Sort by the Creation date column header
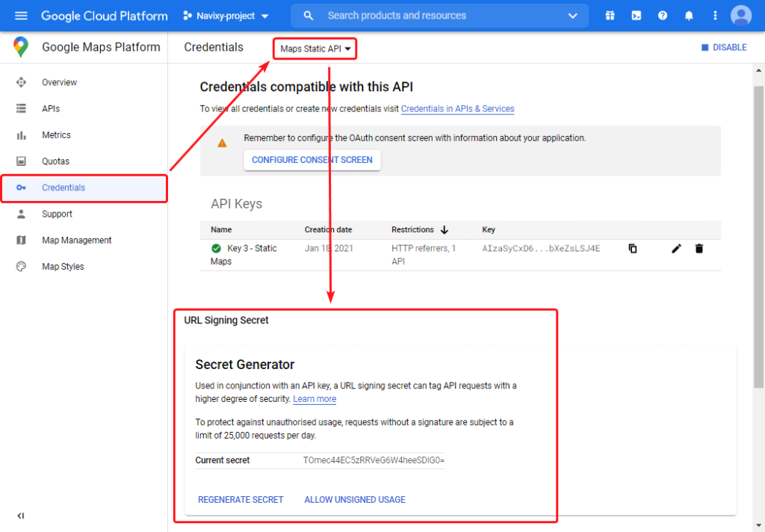Screen dimensions: 765x532 [329, 230]
